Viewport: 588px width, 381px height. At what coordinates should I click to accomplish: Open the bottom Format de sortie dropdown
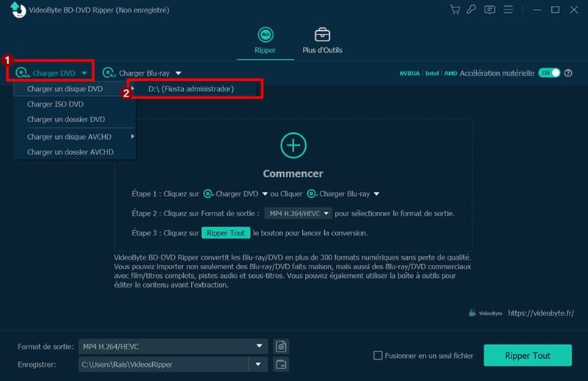click(258, 346)
